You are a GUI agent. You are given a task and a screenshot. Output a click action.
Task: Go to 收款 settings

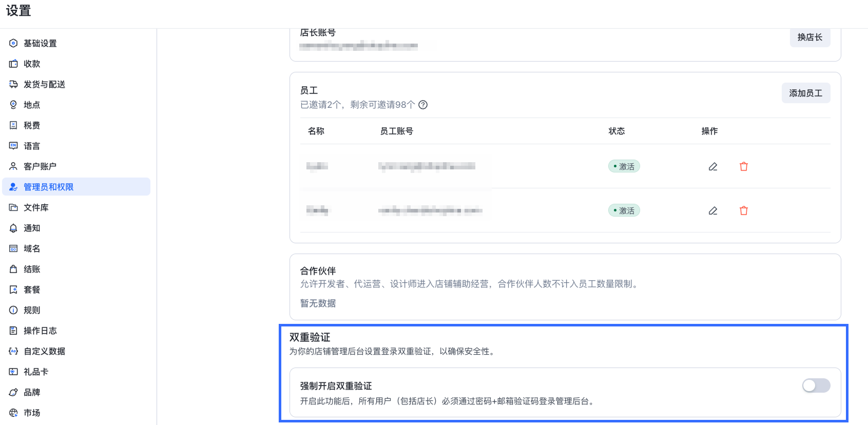(76, 64)
